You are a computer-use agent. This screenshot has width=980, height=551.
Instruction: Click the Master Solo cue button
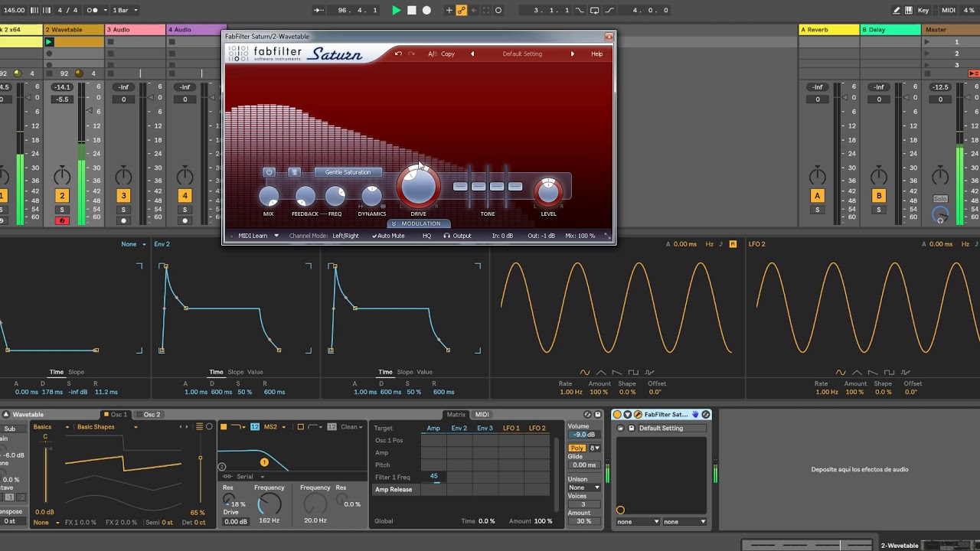coord(939,198)
